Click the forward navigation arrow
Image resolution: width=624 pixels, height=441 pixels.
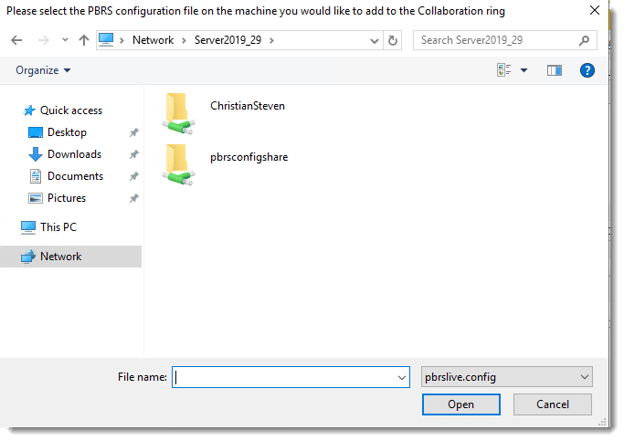pos(43,40)
